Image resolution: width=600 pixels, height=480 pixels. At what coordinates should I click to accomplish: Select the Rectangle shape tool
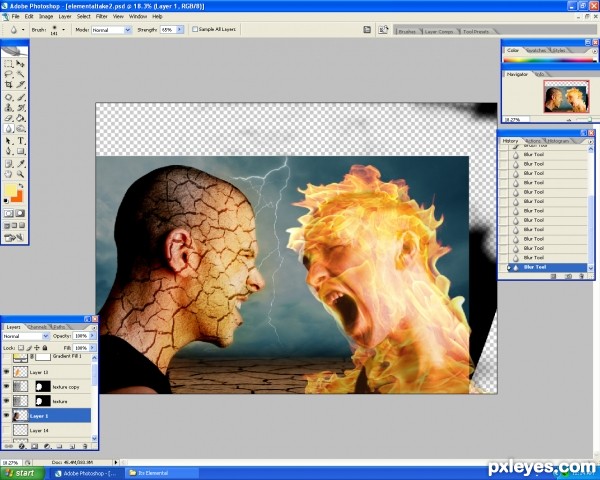[x=21, y=151]
